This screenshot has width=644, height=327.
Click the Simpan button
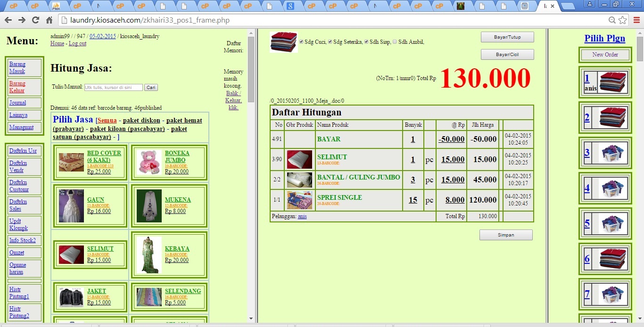point(506,235)
